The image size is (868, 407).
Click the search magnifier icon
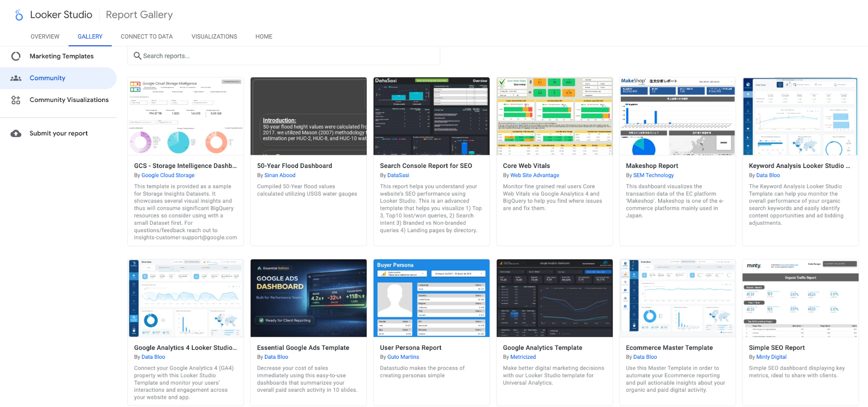click(x=137, y=56)
